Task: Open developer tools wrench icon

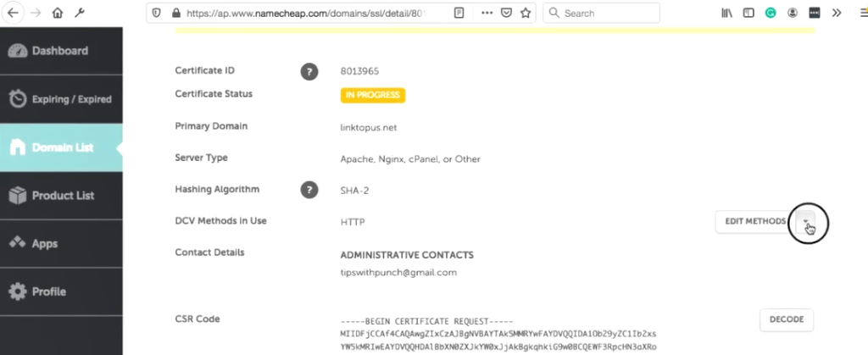Action: [79, 13]
